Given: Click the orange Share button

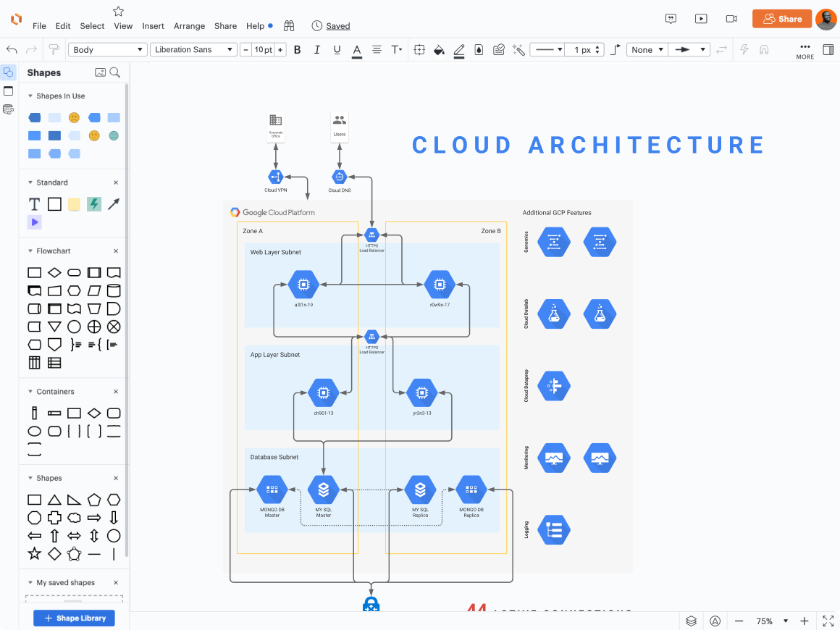Looking at the screenshot, I should click(x=781, y=19).
